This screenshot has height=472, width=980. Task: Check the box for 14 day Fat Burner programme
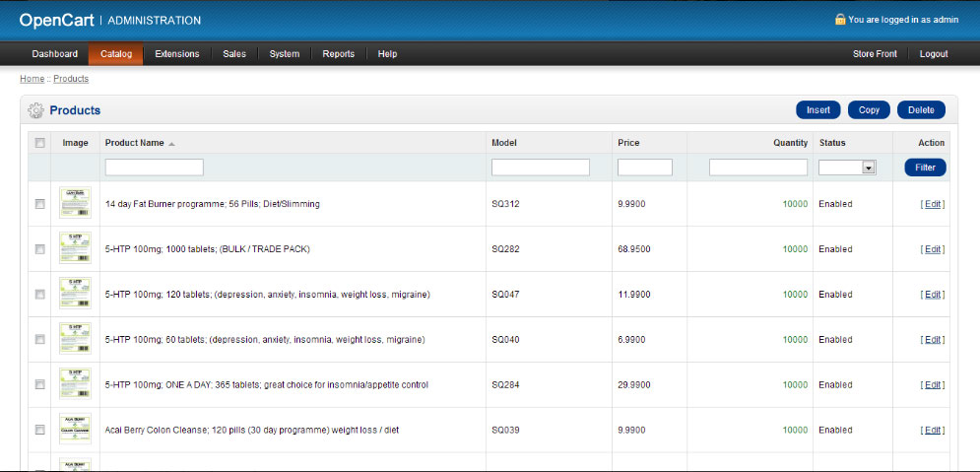(40, 204)
